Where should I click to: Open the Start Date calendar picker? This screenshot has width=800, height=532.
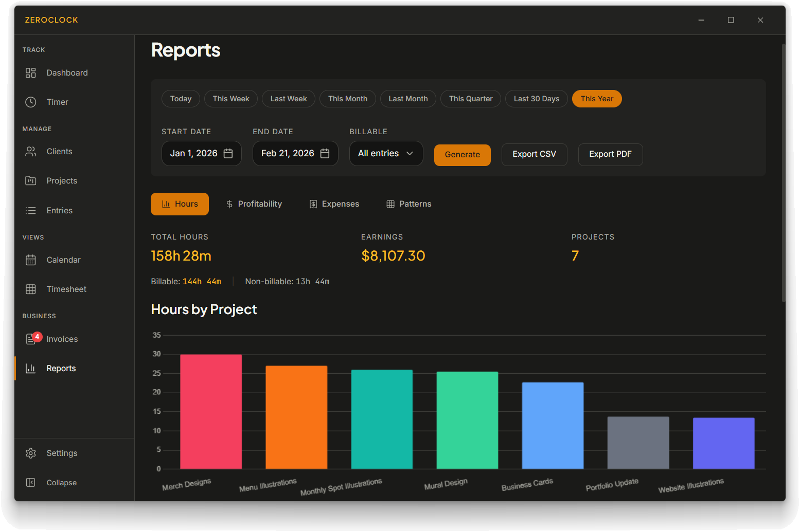pyautogui.click(x=228, y=154)
